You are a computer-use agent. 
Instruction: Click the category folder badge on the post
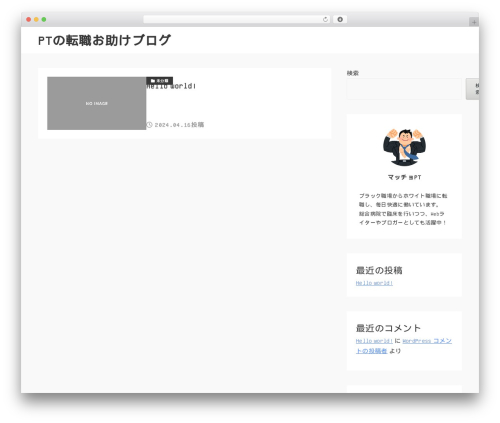159,81
